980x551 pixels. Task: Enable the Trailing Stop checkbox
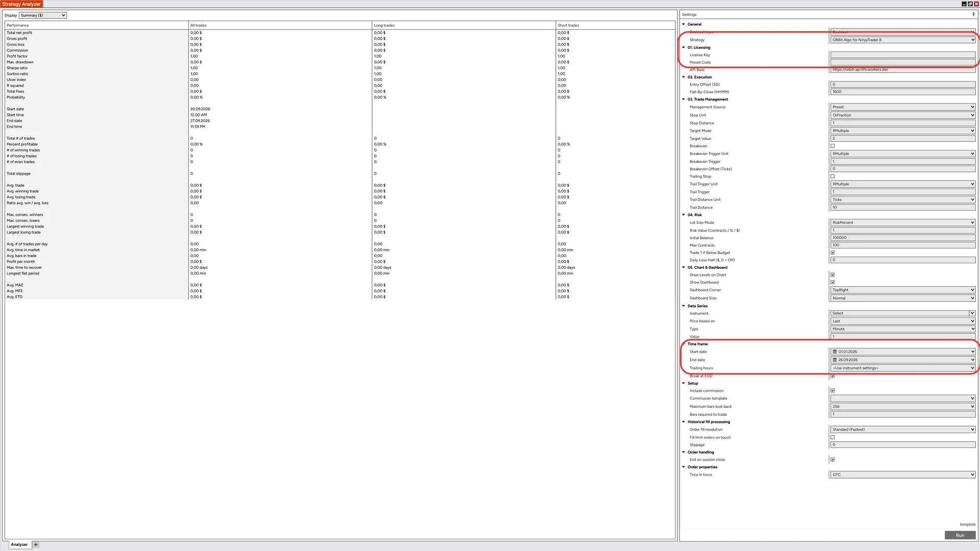(x=832, y=177)
